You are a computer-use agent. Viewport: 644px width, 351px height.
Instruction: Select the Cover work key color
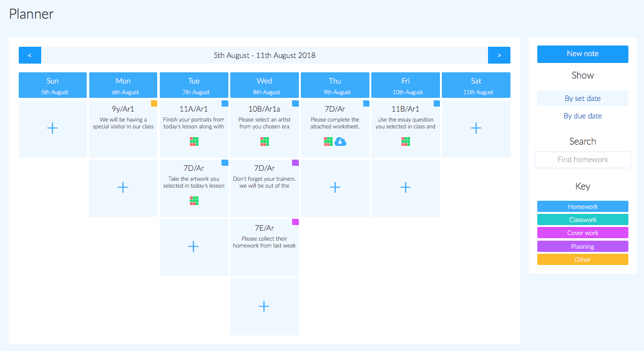pos(582,233)
